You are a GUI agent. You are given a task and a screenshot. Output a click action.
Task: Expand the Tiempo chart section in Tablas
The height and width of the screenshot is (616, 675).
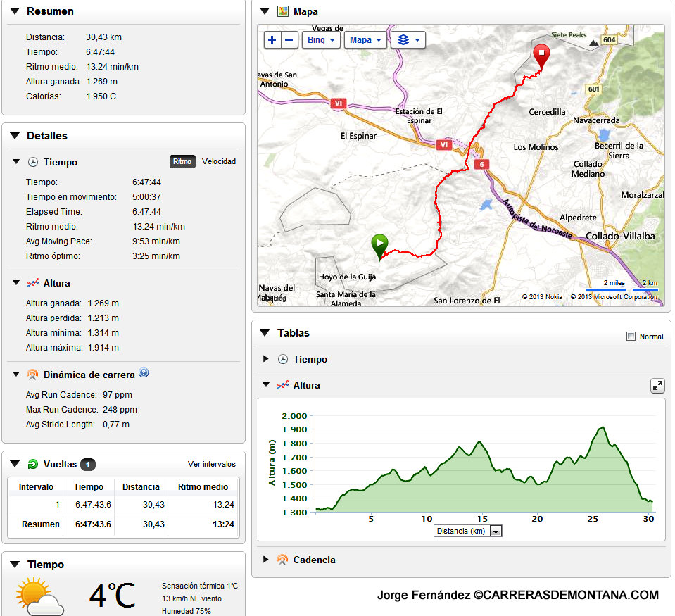[x=266, y=359]
